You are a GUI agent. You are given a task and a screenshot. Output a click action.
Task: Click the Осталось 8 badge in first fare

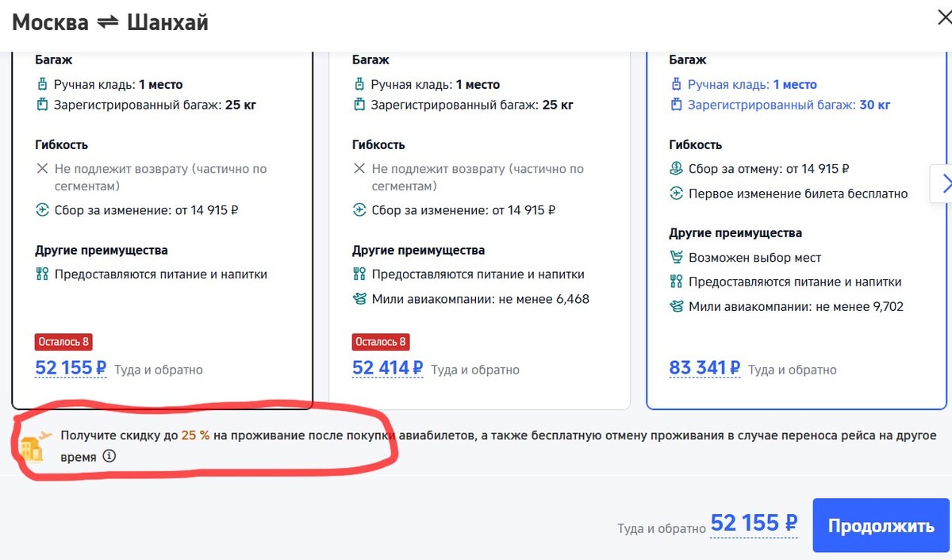coord(63,341)
